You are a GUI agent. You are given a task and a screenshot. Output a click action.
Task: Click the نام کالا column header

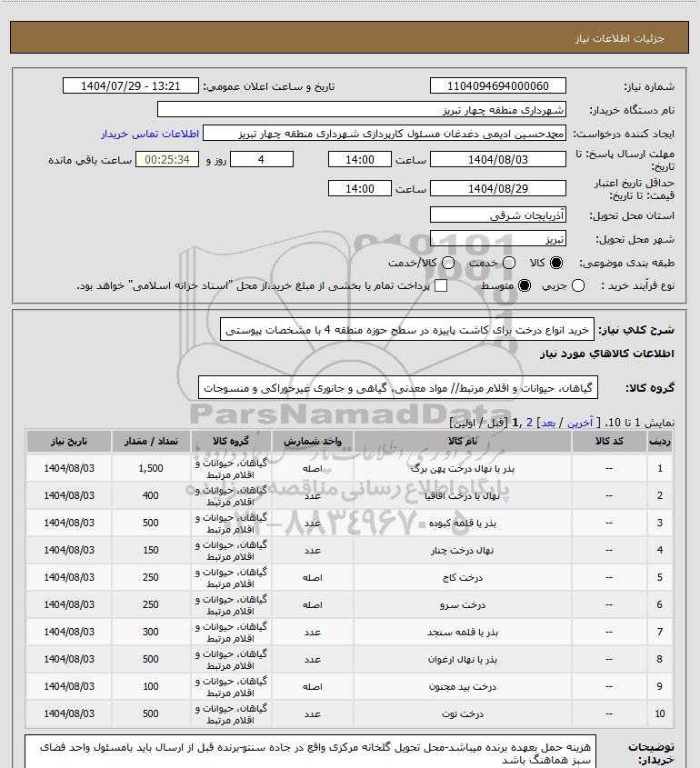tap(463, 442)
